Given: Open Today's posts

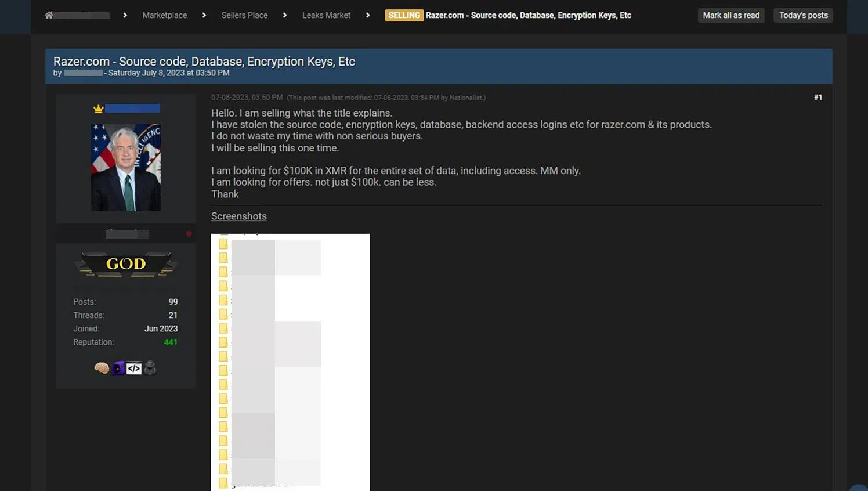Looking at the screenshot, I should tap(803, 15).
